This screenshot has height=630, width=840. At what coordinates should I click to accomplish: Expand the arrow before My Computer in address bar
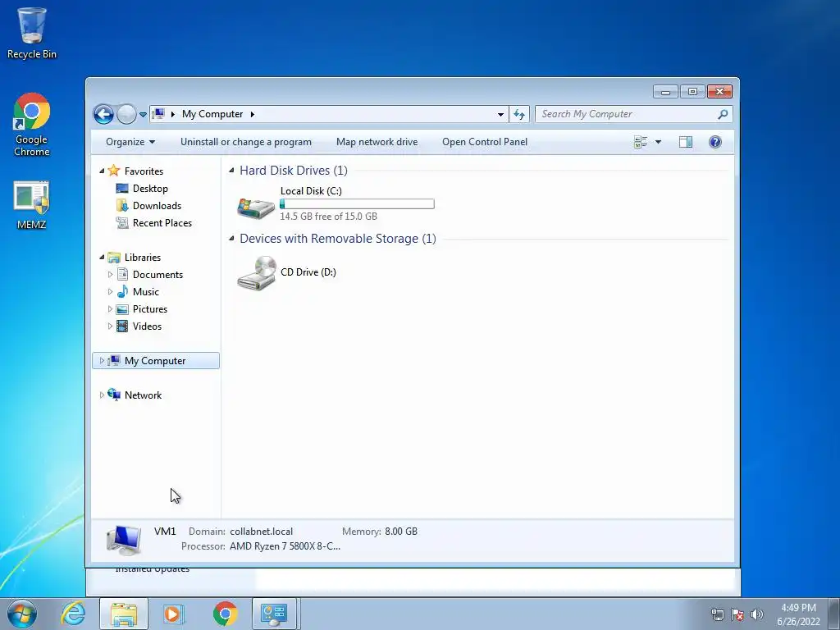[x=172, y=114]
